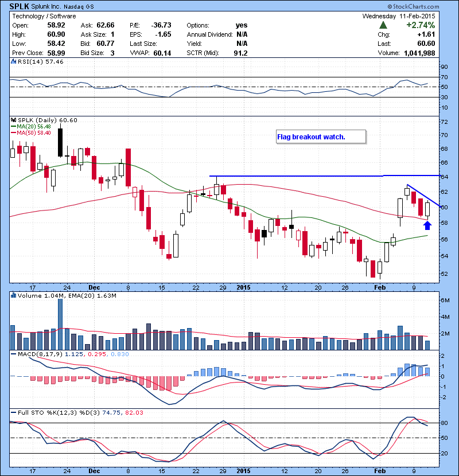Image resolution: width=459 pixels, height=476 pixels.
Task: Select the Chg value +1.61
Action: tap(426, 34)
